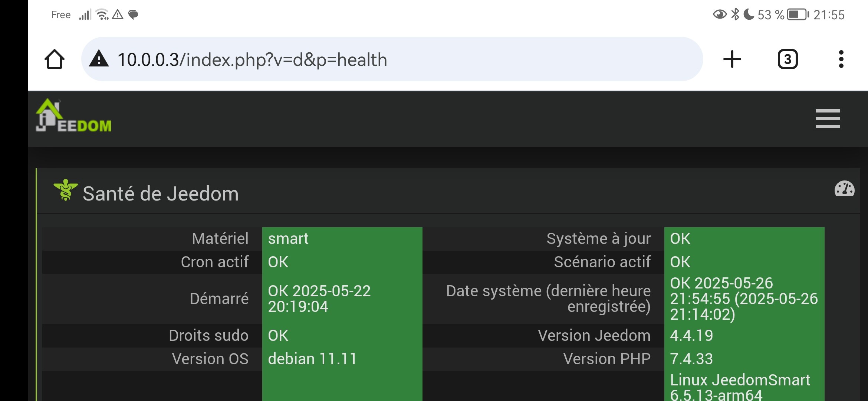
Task: Tap the browser home icon
Action: [55, 59]
